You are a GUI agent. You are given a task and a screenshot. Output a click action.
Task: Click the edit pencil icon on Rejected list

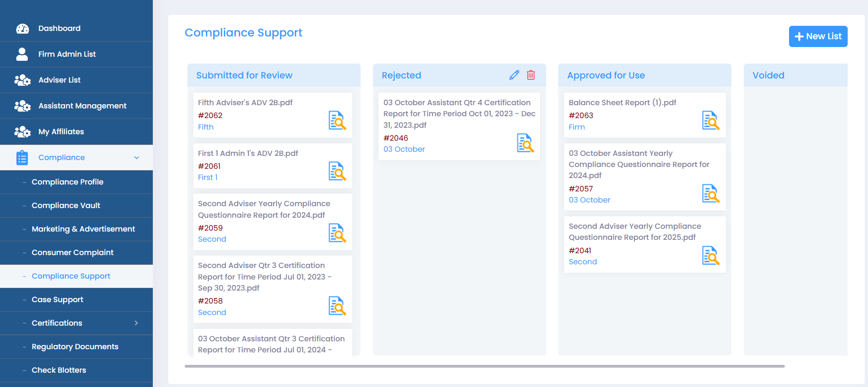pos(514,75)
